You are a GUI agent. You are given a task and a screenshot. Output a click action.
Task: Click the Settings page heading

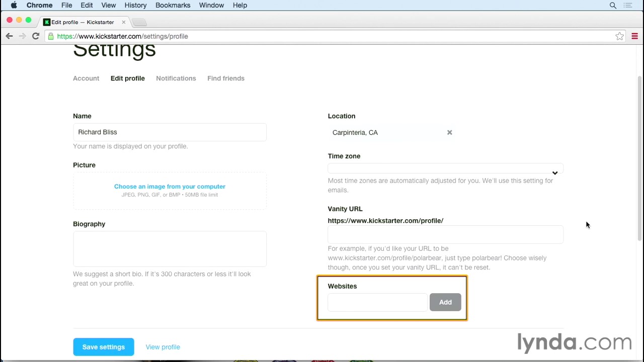click(114, 50)
